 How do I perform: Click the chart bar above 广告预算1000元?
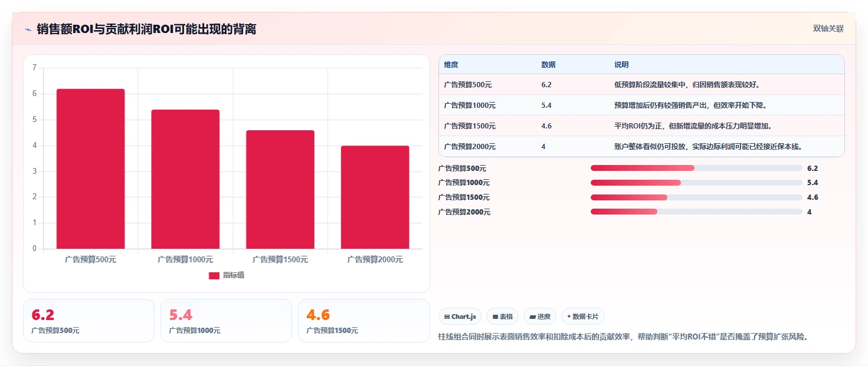point(185,179)
